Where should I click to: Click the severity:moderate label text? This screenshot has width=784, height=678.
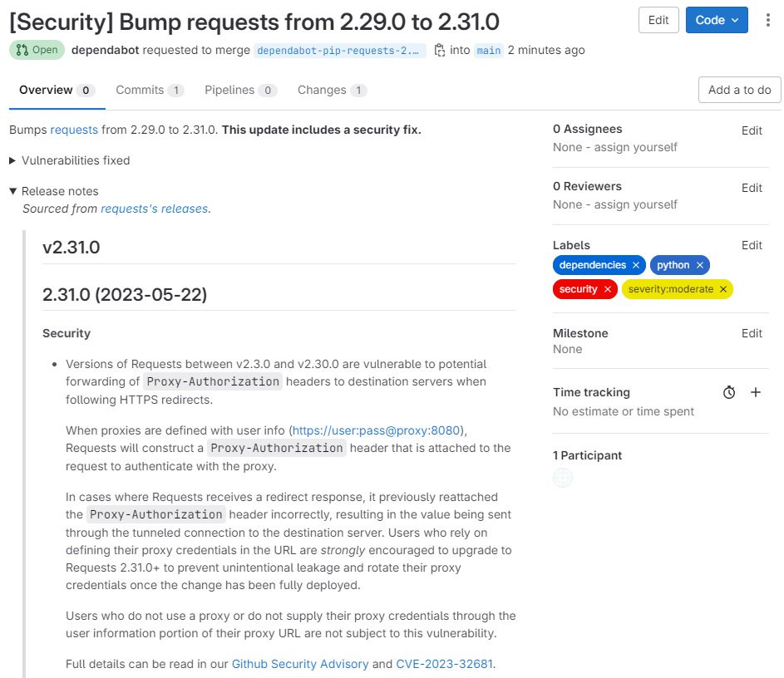tap(670, 289)
